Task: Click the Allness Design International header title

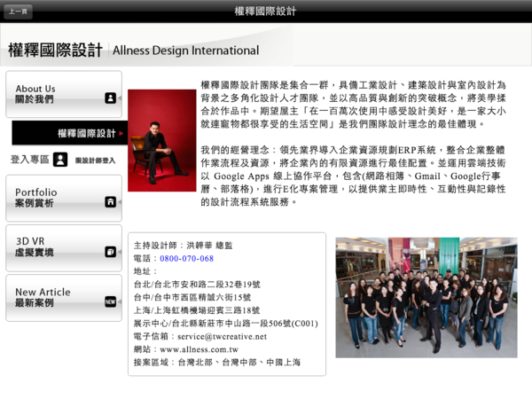Action: 186,51
